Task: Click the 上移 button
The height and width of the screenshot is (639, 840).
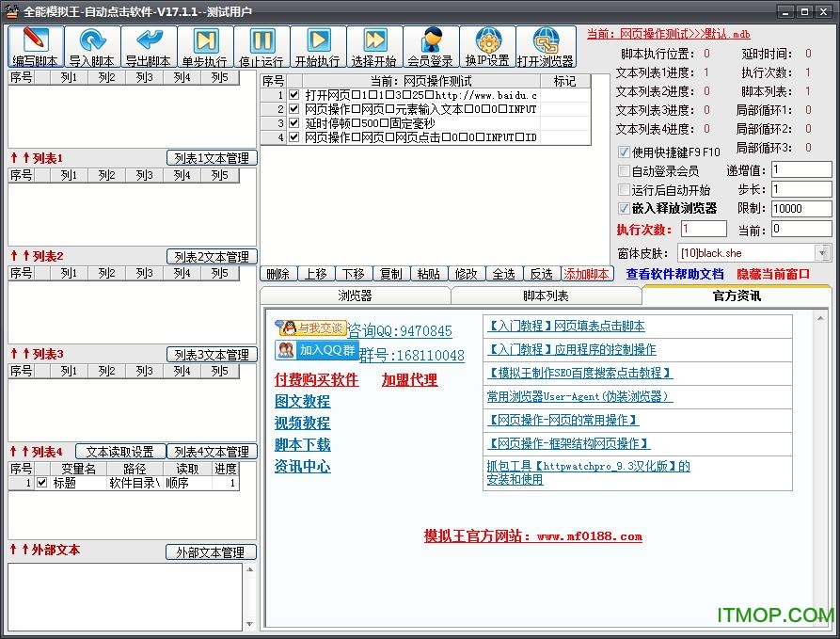Action: point(315,274)
